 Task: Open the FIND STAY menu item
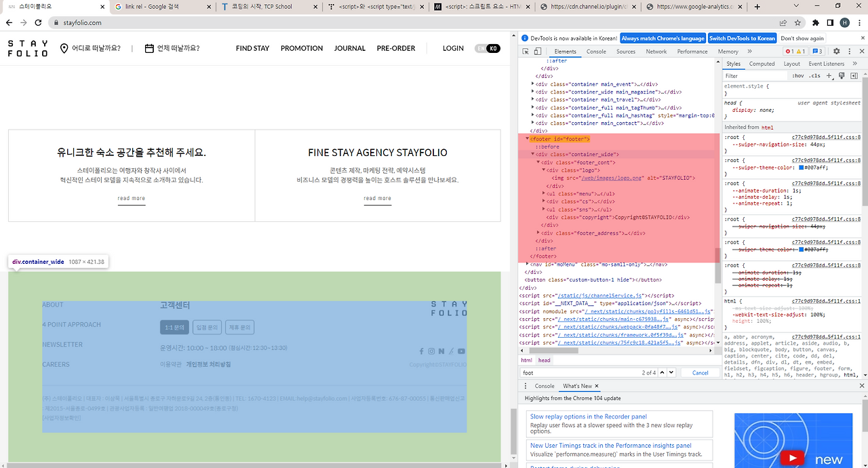[x=253, y=48]
